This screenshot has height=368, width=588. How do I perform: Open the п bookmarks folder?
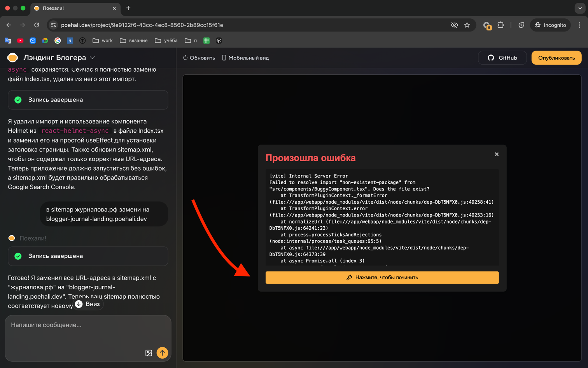tap(191, 40)
